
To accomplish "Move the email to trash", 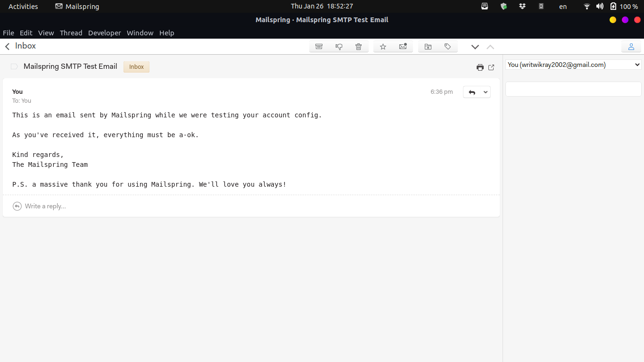I will click(x=358, y=46).
